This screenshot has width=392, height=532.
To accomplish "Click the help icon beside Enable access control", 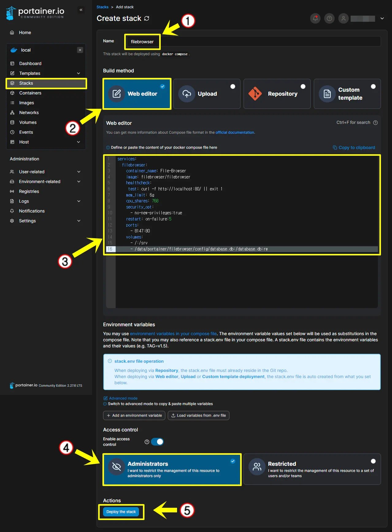I will (147, 442).
